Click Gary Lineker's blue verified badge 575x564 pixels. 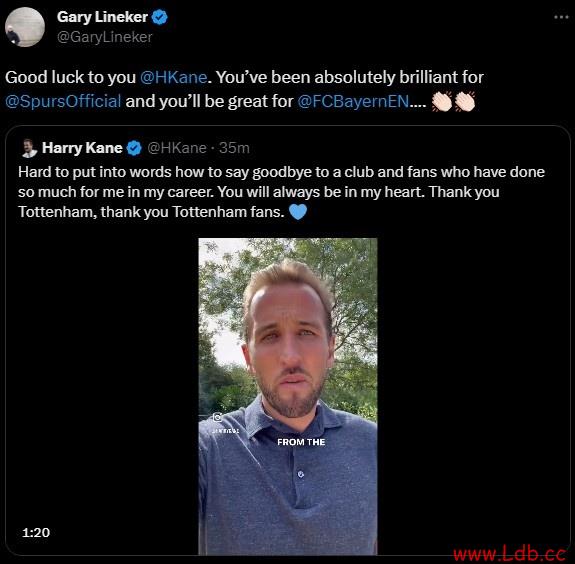click(160, 17)
